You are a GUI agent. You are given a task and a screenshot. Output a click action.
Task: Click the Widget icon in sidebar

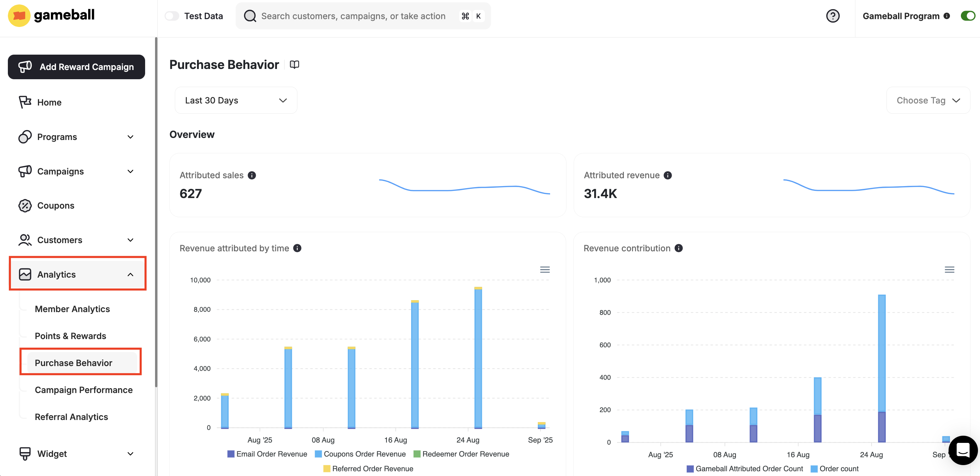pos(24,453)
